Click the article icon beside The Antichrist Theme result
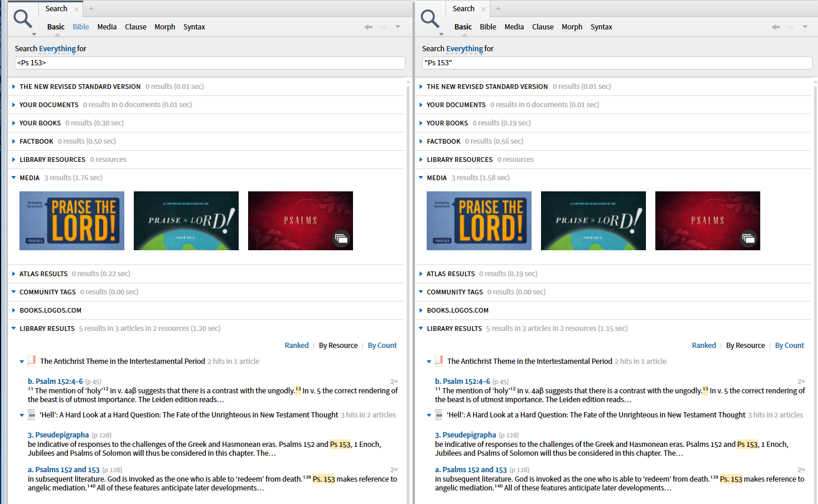 (32, 361)
